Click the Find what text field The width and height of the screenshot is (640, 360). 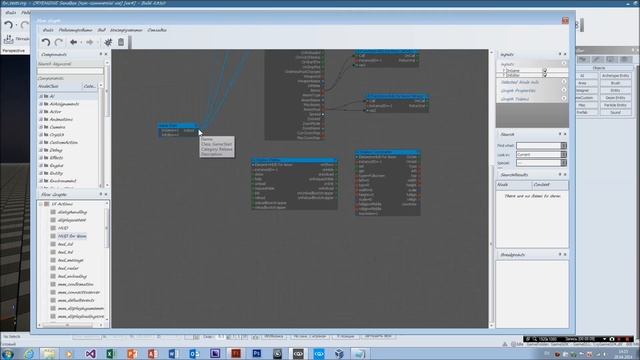pyautogui.click(x=539, y=146)
